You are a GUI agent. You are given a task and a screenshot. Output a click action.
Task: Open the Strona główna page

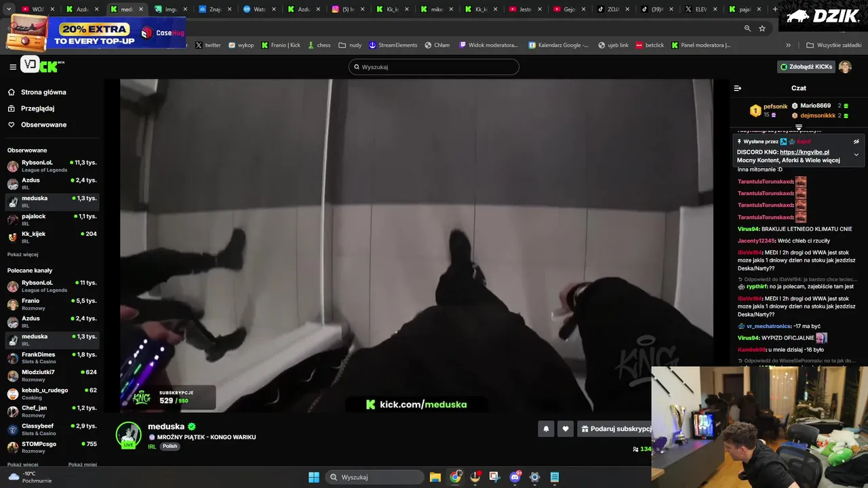pyautogui.click(x=43, y=92)
